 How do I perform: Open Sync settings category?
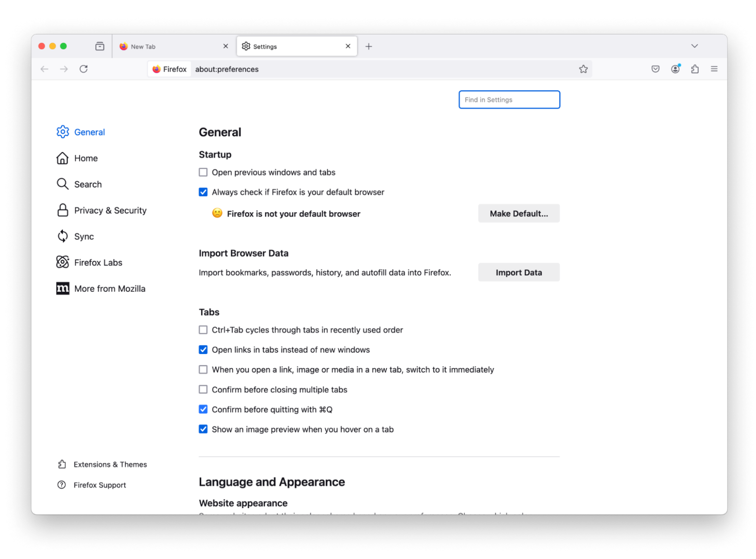pos(76,237)
